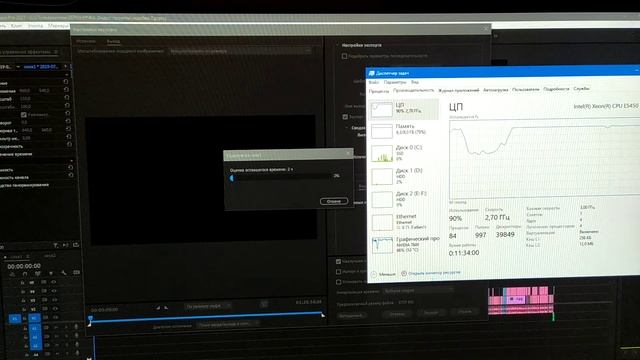Reset the Rotation property in Effect Controls
Image resolution: width=640 pixels, height=360 pixels.
click(x=68, y=121)
